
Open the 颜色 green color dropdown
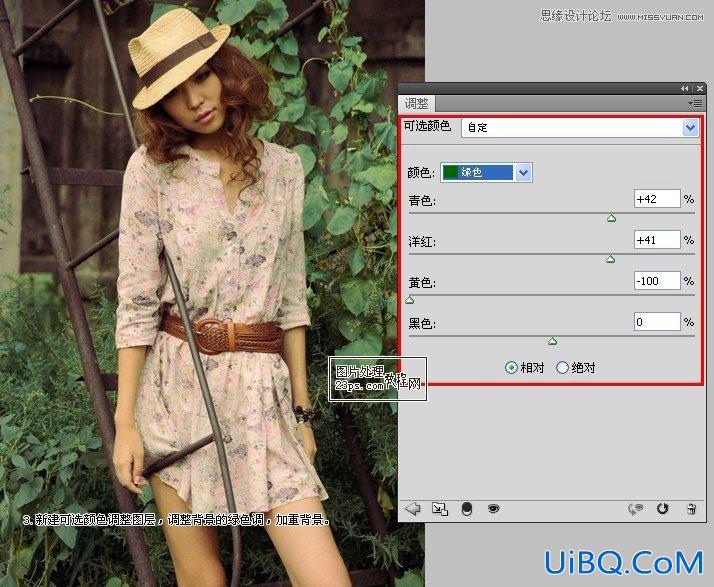click(524, 173)
